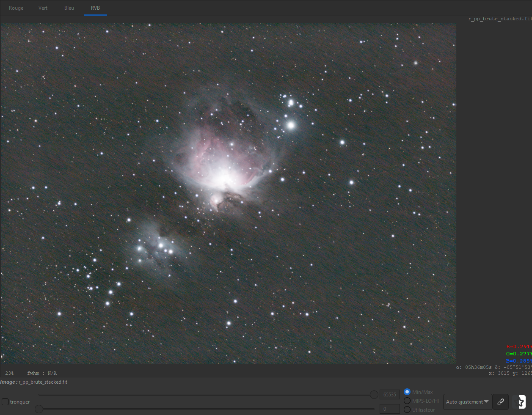Select the MIPS-LO/HI display mode

click(x=407, y=401)
